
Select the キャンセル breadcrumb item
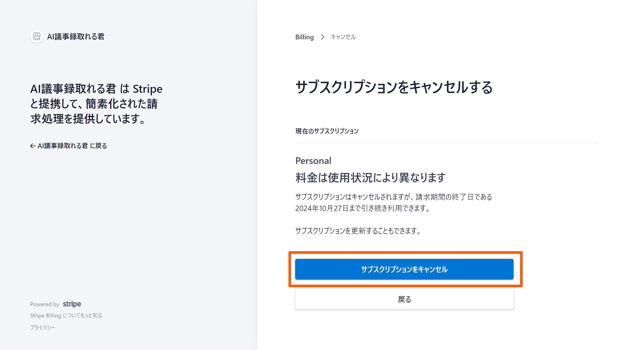click(343, 37)
